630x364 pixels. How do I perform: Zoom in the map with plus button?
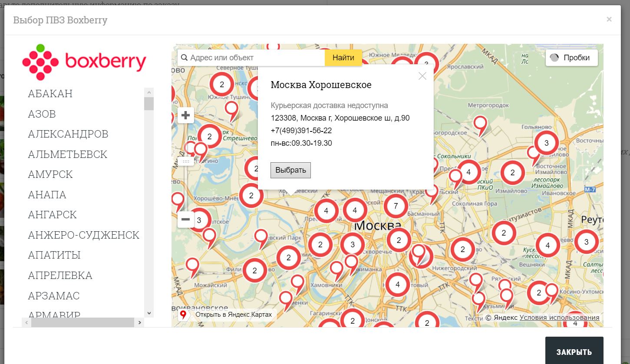click(x=186, y=115)
